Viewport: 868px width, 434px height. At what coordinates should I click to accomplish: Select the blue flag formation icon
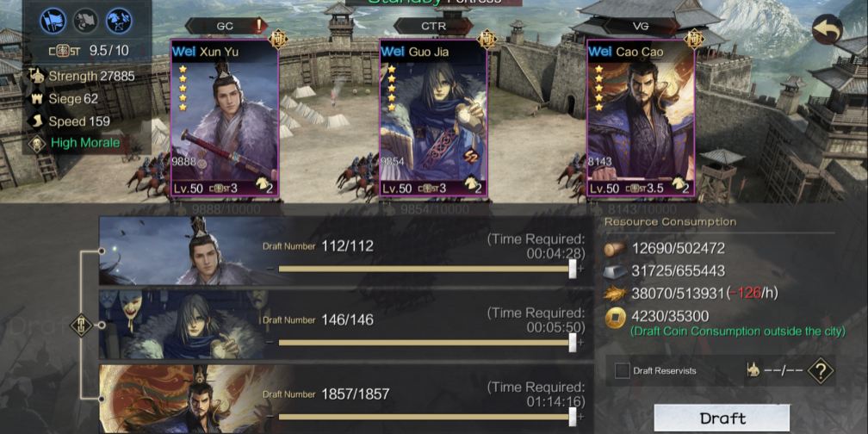(x=53, y=21)
